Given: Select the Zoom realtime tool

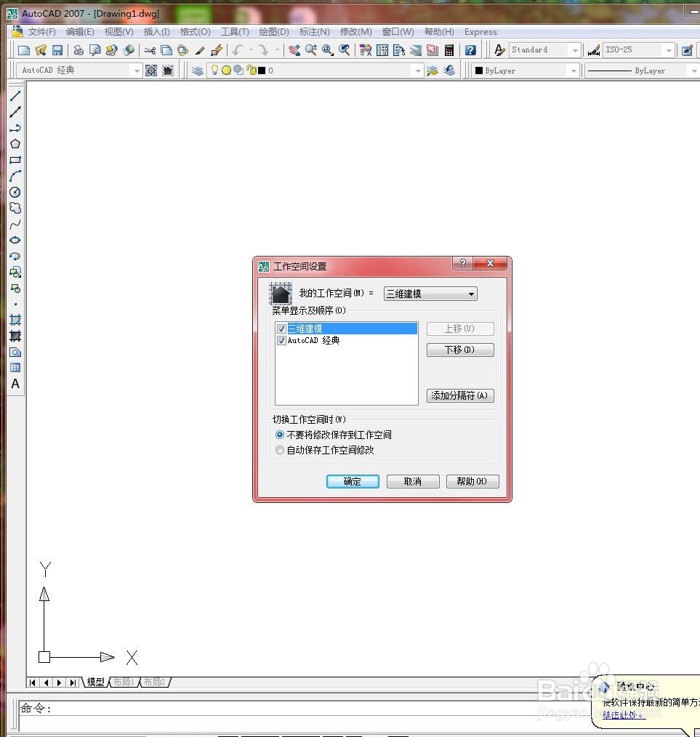Looking at the screenshot, I should pyautogui.click(x=310, y=50).
